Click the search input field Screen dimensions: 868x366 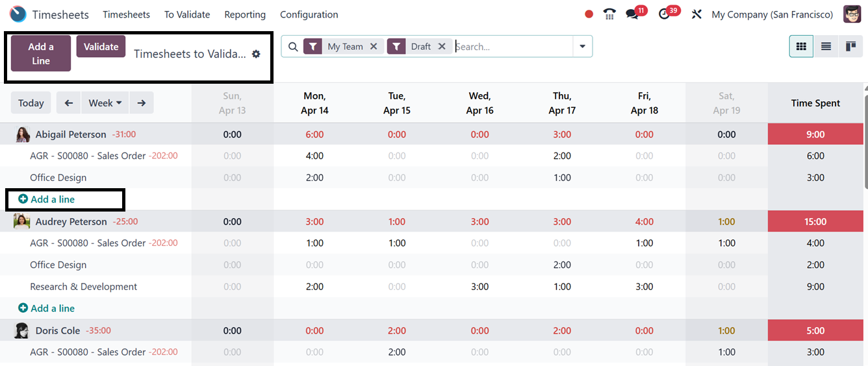click(x=512, y=47)
